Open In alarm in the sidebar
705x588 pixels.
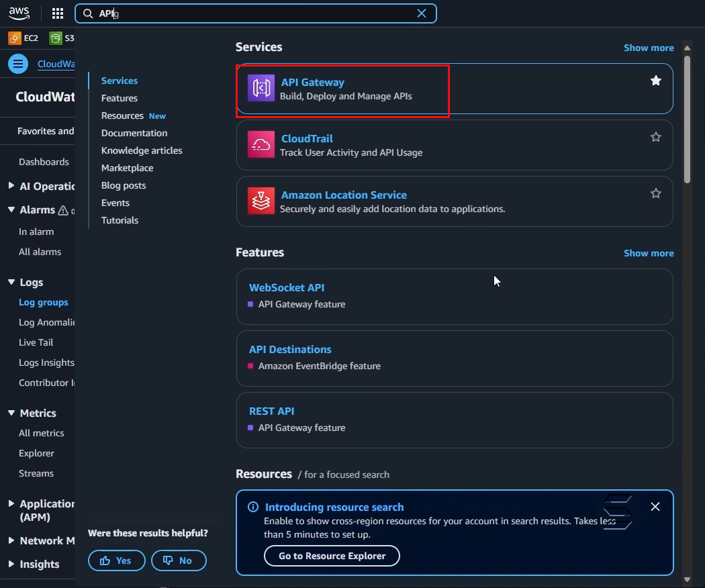tap(36, 232)
